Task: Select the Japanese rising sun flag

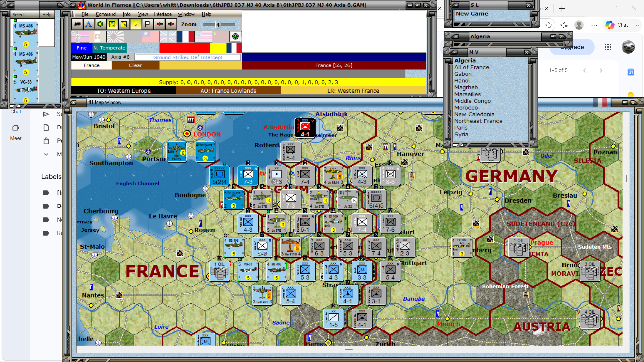Action: 115,36
